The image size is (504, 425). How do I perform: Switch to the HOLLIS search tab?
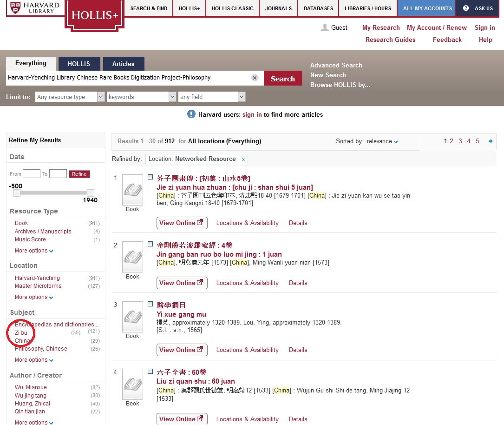coord(79,64)
